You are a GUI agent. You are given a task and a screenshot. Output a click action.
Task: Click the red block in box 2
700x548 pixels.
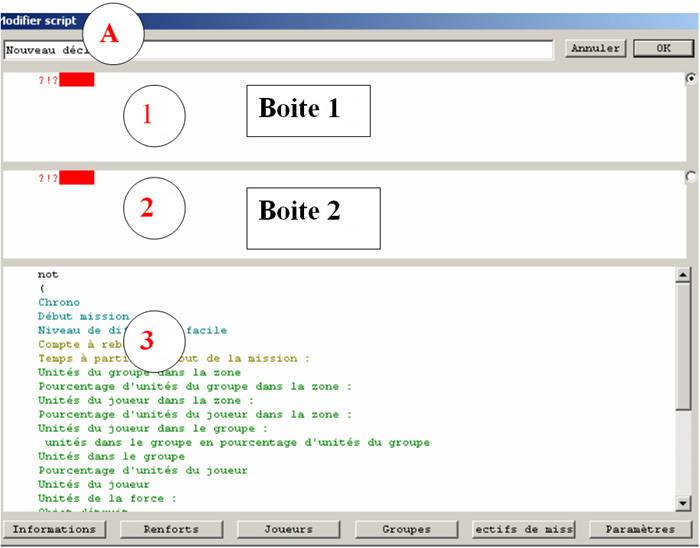click(76, 178)
